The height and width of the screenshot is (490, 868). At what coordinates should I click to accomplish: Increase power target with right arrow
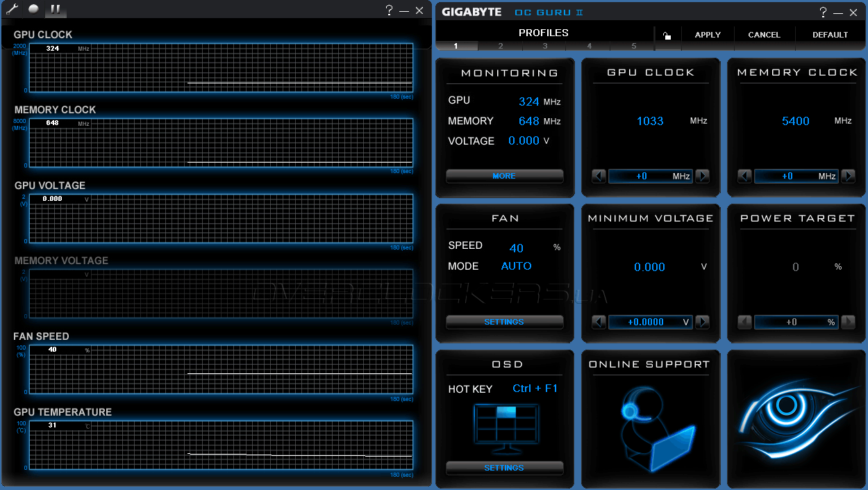point(848,322)
